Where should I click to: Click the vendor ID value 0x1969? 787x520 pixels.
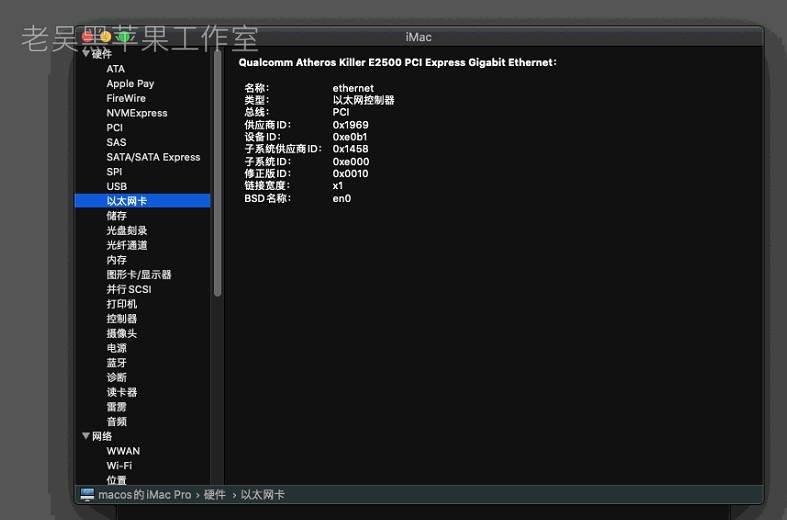tap(350, 124)
